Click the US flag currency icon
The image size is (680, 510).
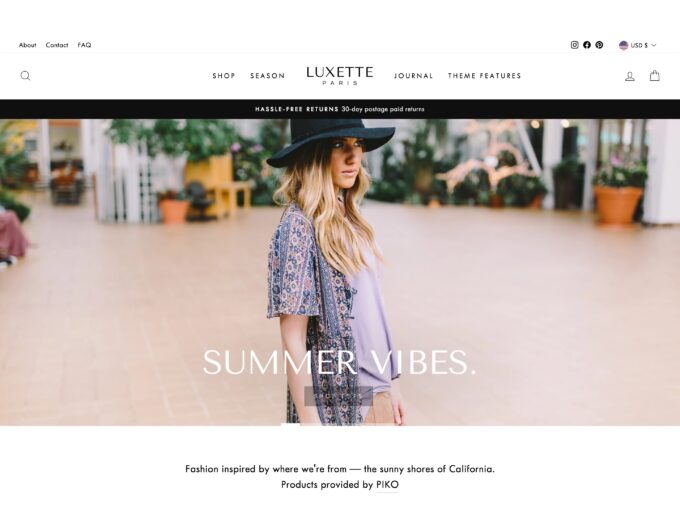(624, 45)
